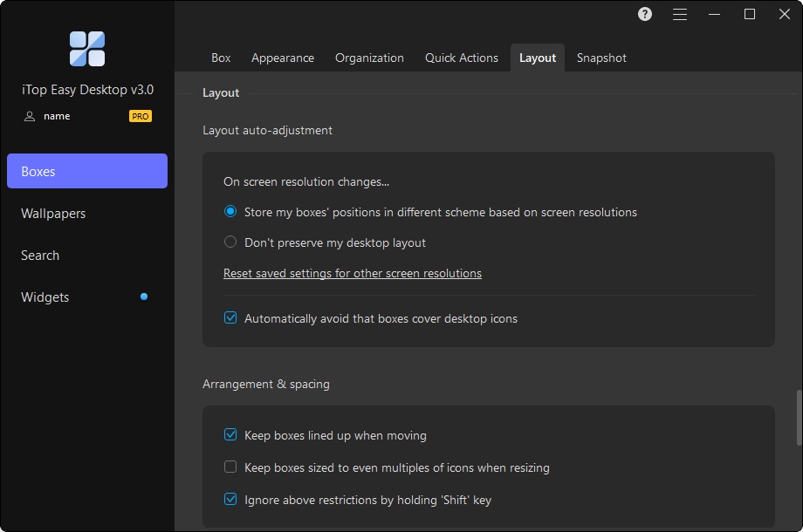Open the Snapshot tab
This screenshot has width=803, height=532.
pos(601,58)
